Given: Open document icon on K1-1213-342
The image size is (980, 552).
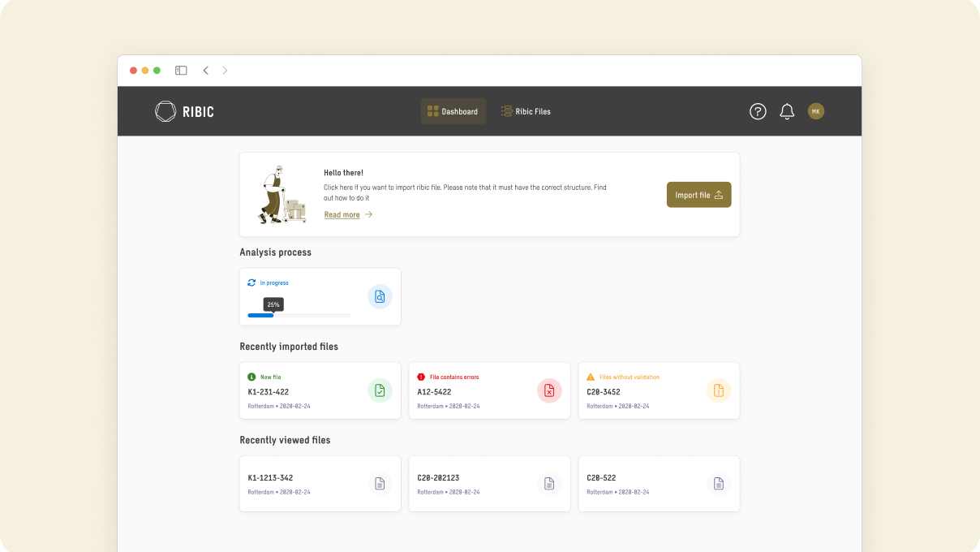Looking at the screenshot, I should [380, 484].
